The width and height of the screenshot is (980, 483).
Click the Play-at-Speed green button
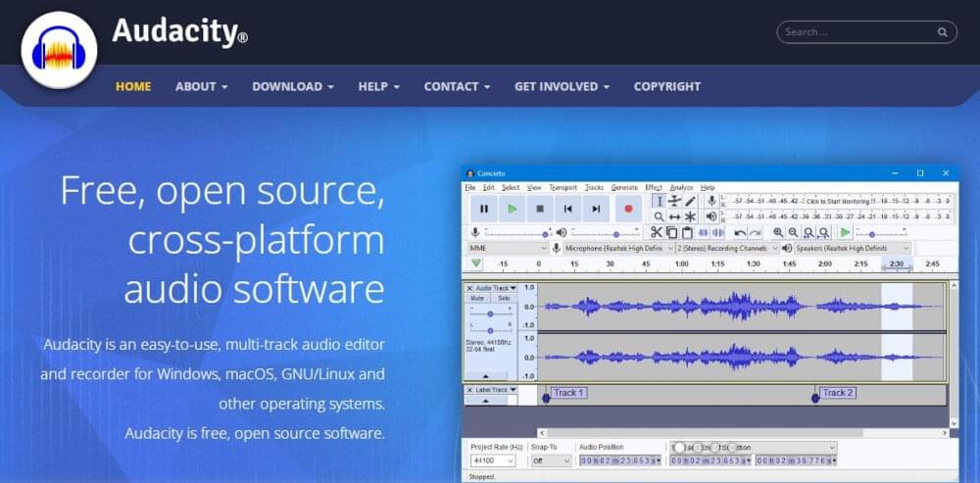point(845,232)
